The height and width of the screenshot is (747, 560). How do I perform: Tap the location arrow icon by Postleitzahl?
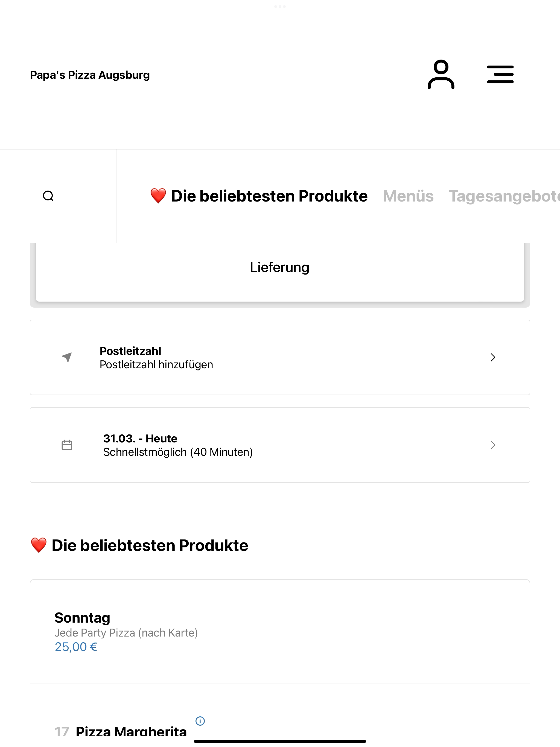(x=67, y=357)
